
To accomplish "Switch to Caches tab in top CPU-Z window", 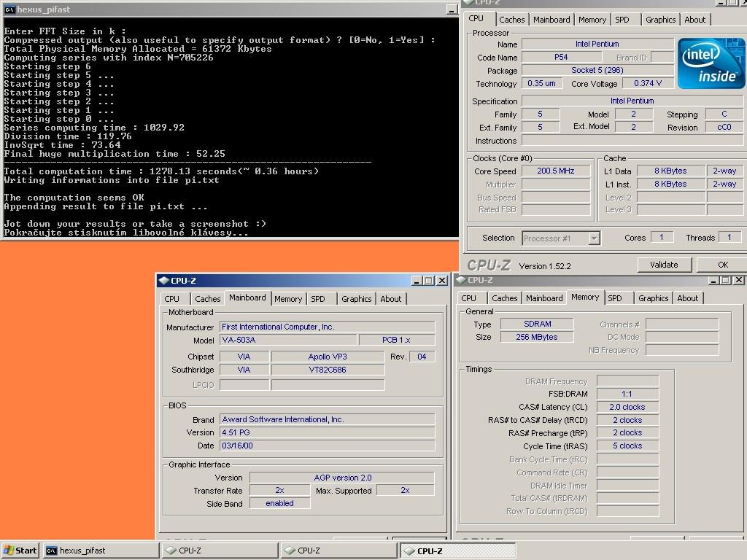I will tap(511, 20).
